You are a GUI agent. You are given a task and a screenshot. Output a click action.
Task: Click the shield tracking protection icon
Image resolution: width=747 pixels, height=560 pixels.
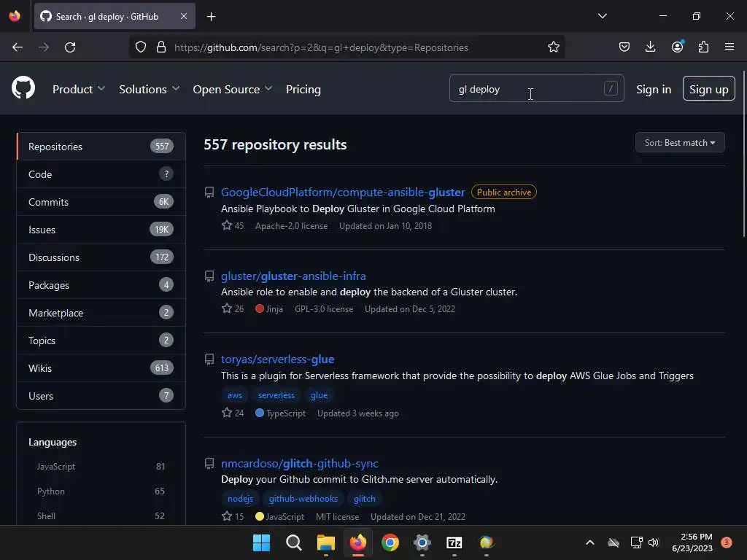tap(141, 47)
